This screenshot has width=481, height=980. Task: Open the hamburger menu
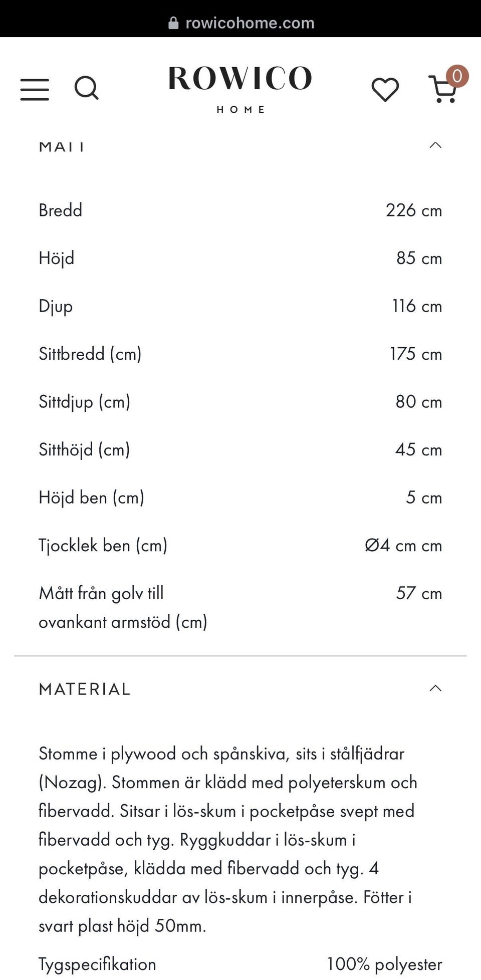[35, 89]
